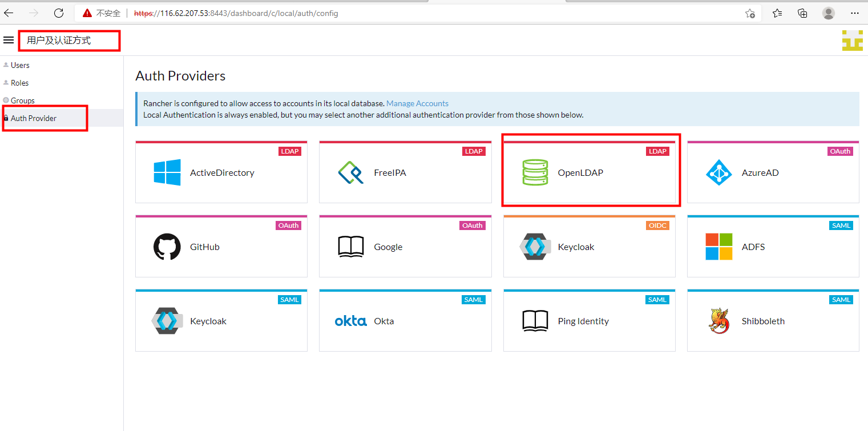Open the browser profile avatar
The width and height of the screenshot is (868, 431).
[829, 13]
